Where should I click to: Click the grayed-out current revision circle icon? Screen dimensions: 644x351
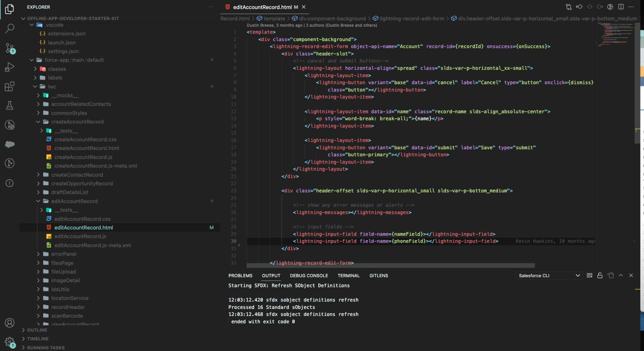590,7
